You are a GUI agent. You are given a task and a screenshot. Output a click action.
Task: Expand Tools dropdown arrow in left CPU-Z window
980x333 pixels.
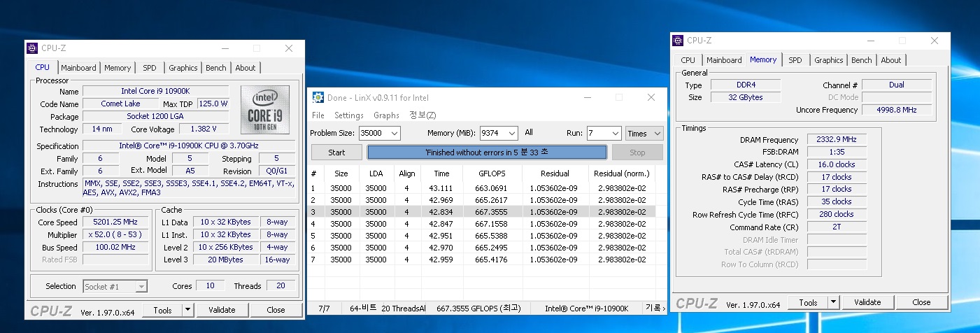[188, 310]
